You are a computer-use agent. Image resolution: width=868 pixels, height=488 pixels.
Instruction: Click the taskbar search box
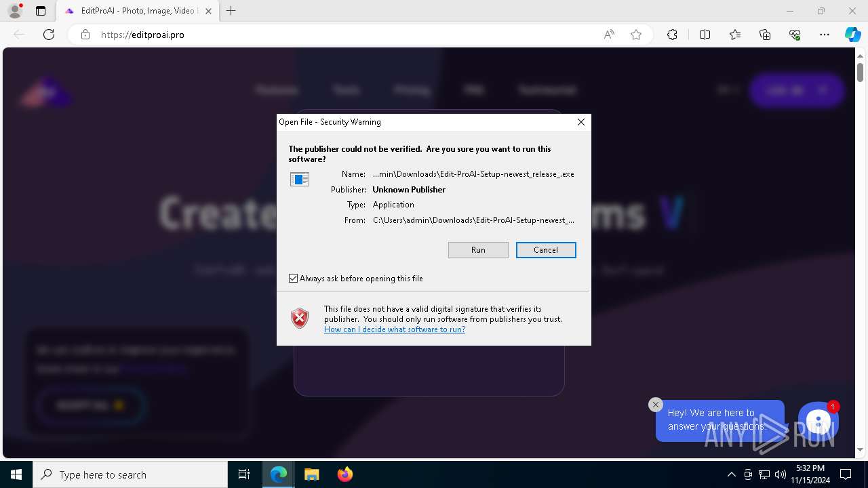tap(130, 474)
